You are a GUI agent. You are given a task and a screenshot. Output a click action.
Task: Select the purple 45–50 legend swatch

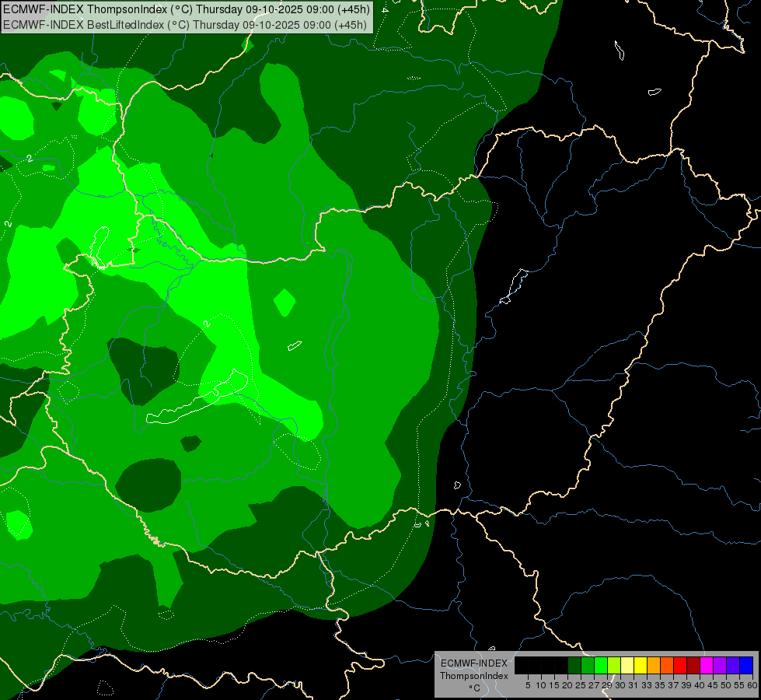720,665
